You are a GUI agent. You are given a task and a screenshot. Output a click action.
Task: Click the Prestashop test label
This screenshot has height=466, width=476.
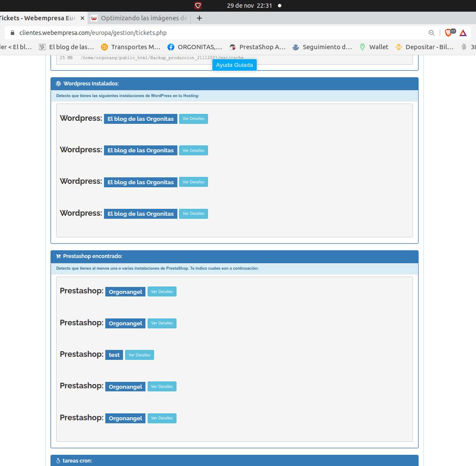pyautogui.click(x=114, y=355)
